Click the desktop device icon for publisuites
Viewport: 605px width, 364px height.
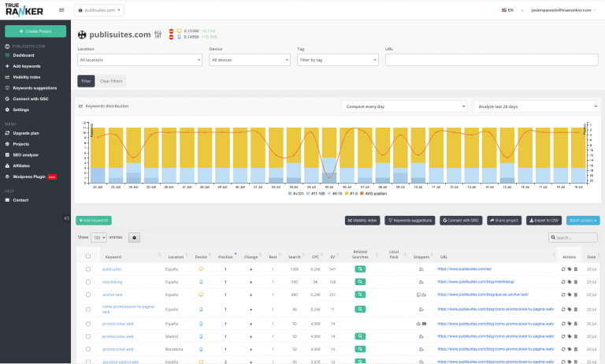201,269
